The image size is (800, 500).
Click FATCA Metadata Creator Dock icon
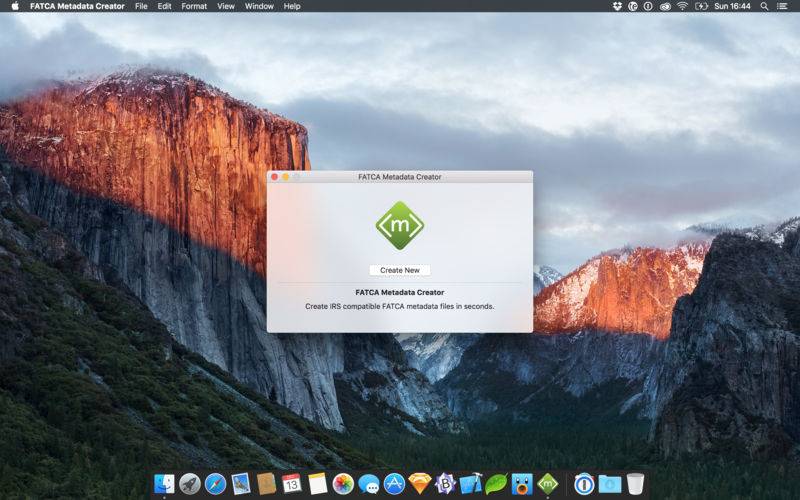[x=547, y=484]
